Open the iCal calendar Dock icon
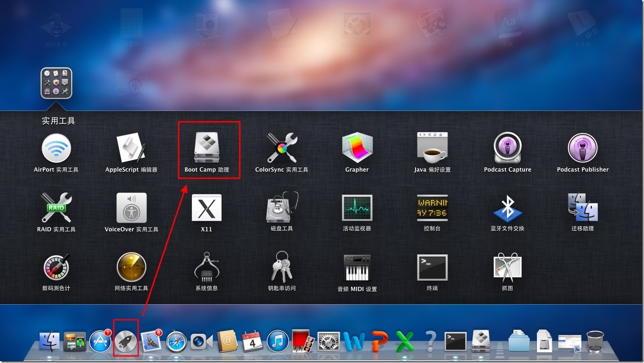Screen dimensions: 644x363 point(252,341)
